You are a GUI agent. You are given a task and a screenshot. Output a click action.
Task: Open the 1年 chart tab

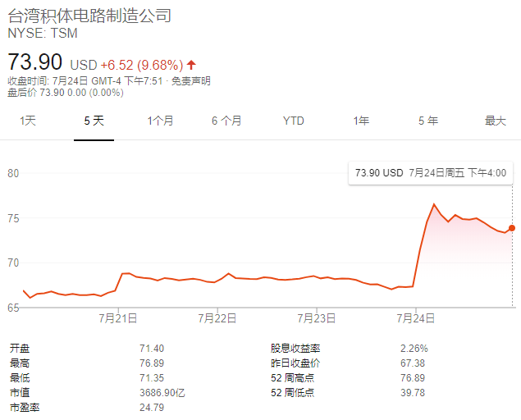(x=361, y=121)
